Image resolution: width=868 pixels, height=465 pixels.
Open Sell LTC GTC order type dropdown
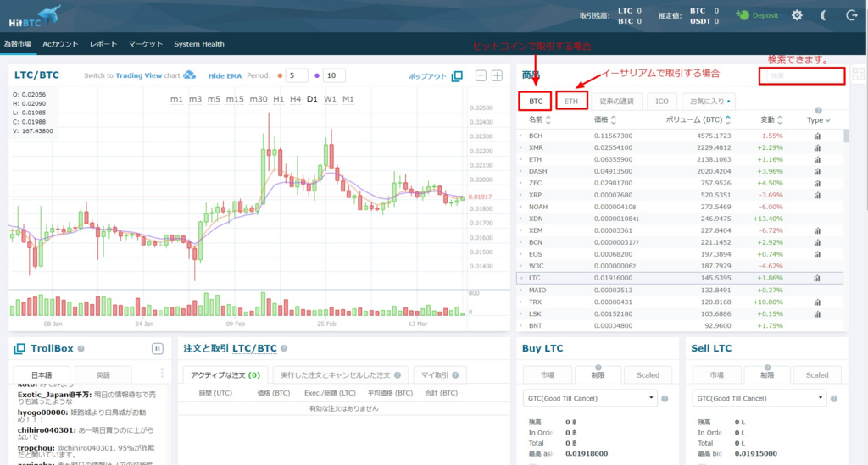click(x=759, y=398)
